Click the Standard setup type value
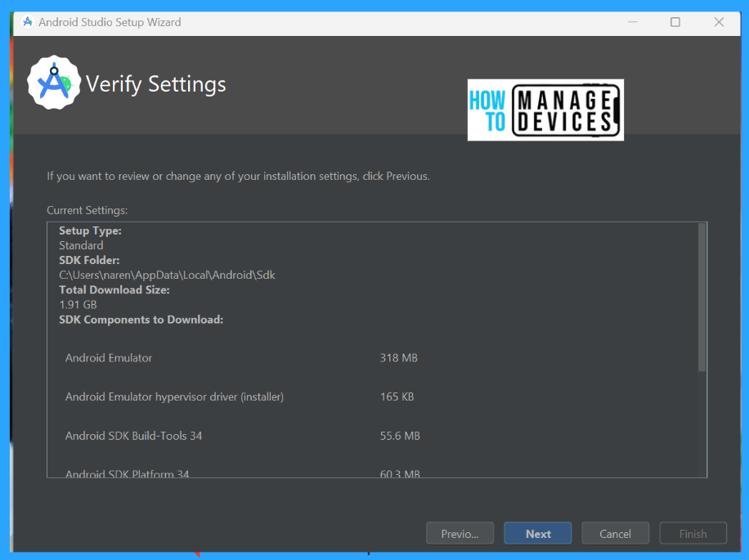The width and height of the screenshot is (749, 560). (x=81, y=245)
